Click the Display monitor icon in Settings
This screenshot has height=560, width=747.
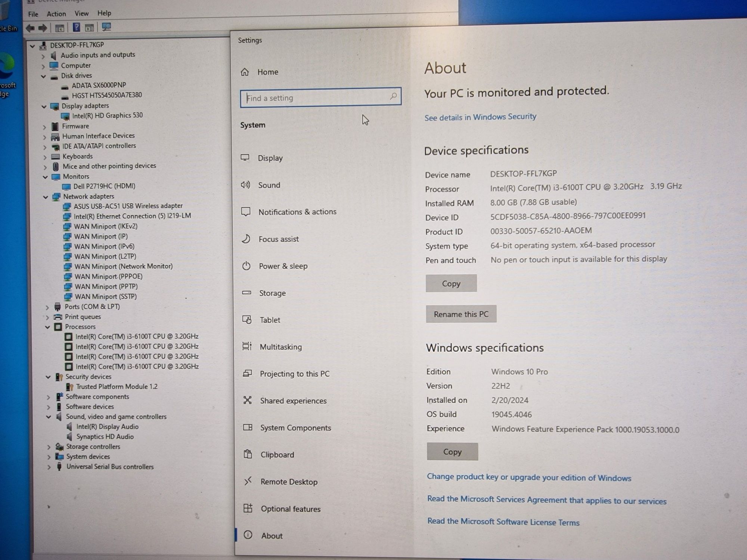245,158
